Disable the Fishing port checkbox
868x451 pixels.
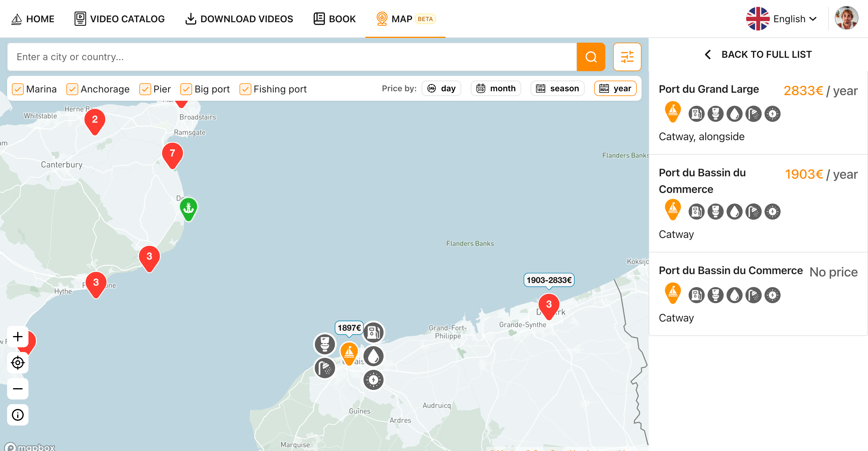coord(245,89)
